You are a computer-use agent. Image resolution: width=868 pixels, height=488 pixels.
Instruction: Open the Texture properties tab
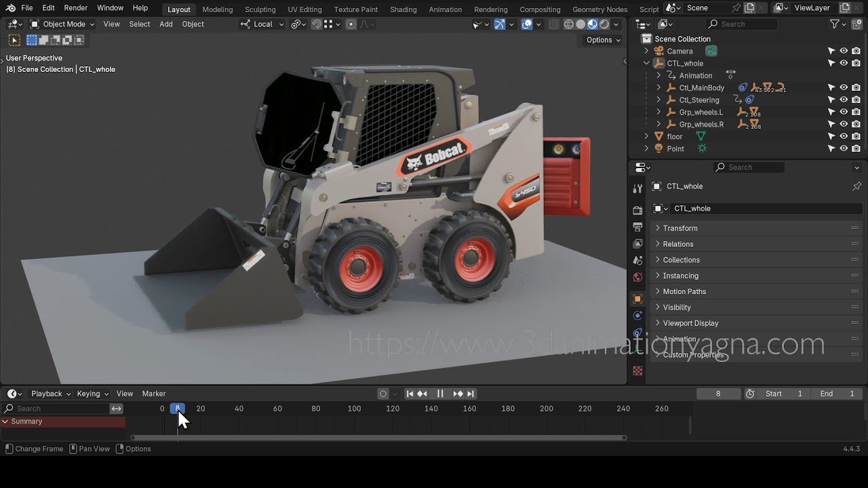(637, 371)
